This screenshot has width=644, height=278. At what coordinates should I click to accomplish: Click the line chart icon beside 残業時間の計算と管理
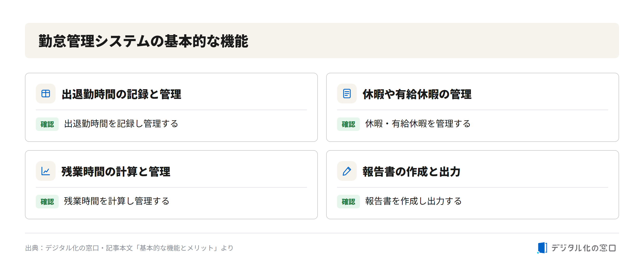(46, 171)
